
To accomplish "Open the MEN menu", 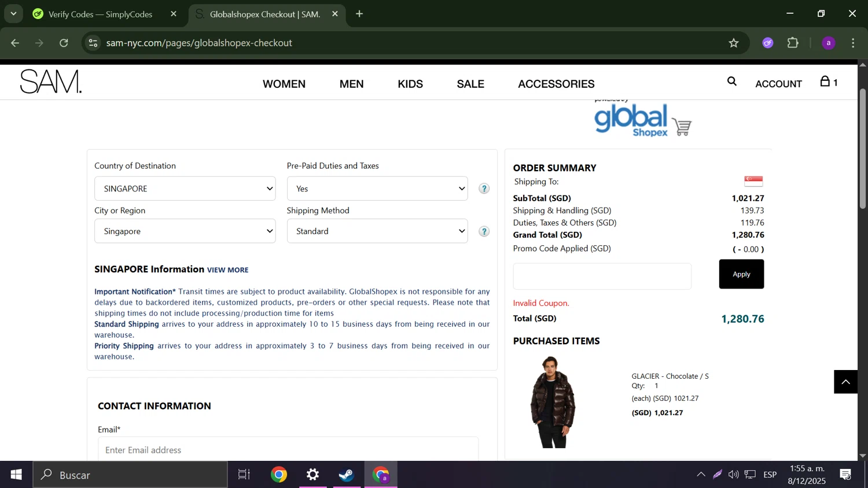I will (352, 84).
